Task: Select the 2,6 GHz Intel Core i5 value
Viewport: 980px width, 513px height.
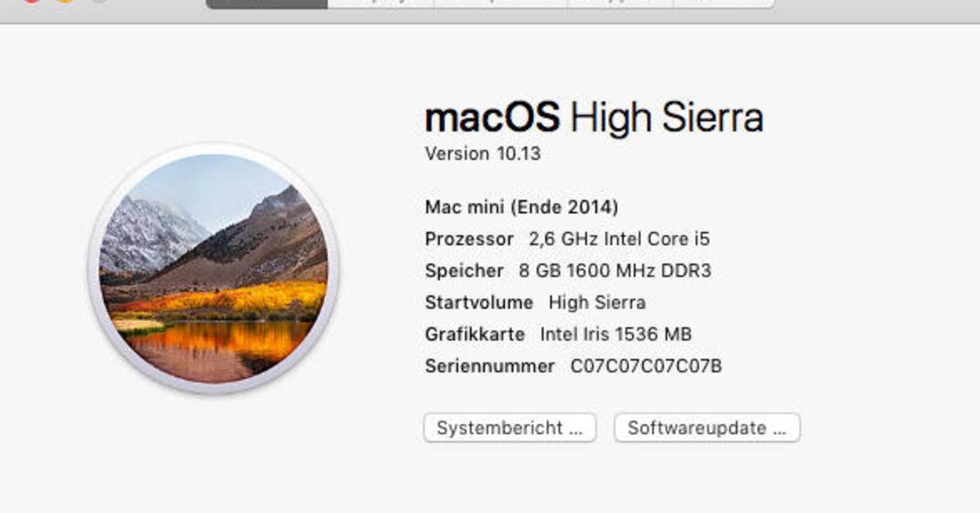Action: 619,239
